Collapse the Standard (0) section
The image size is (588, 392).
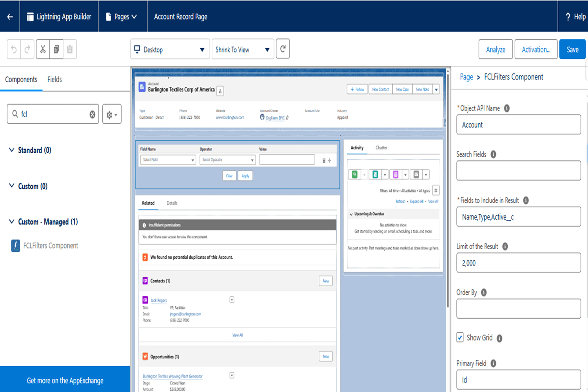(12, 150)
